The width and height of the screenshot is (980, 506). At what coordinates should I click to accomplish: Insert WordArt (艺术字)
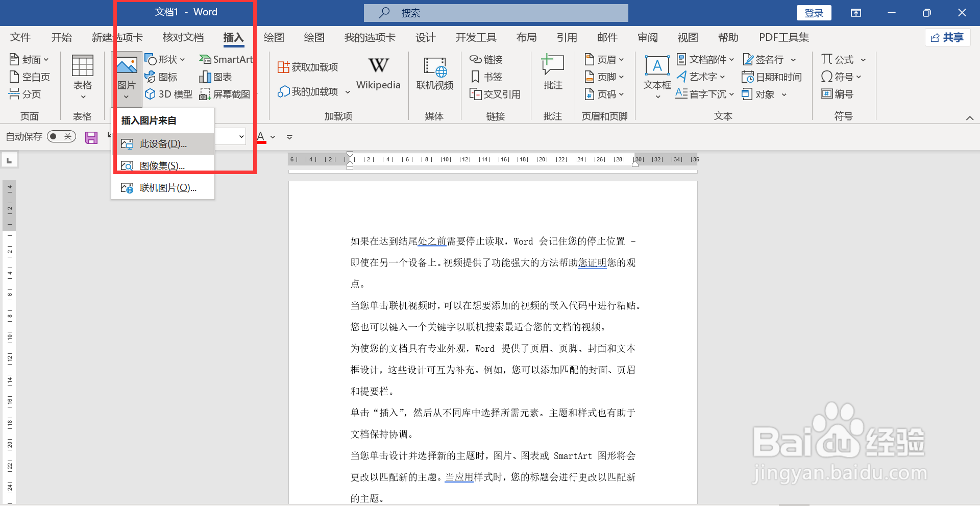(701, 77)
